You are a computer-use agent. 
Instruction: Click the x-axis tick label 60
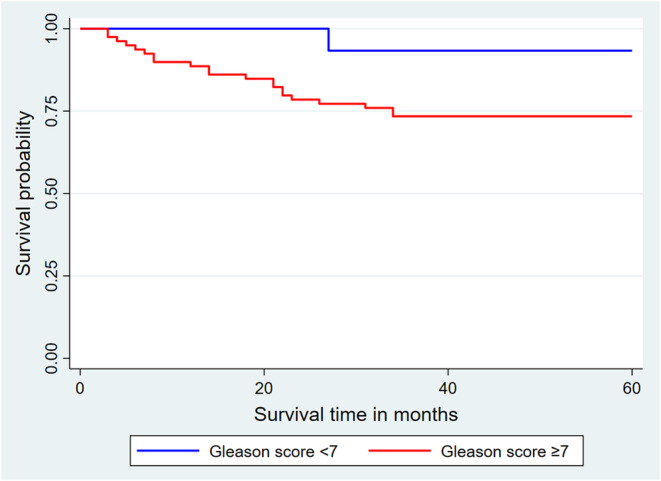(x=631, y=388)
